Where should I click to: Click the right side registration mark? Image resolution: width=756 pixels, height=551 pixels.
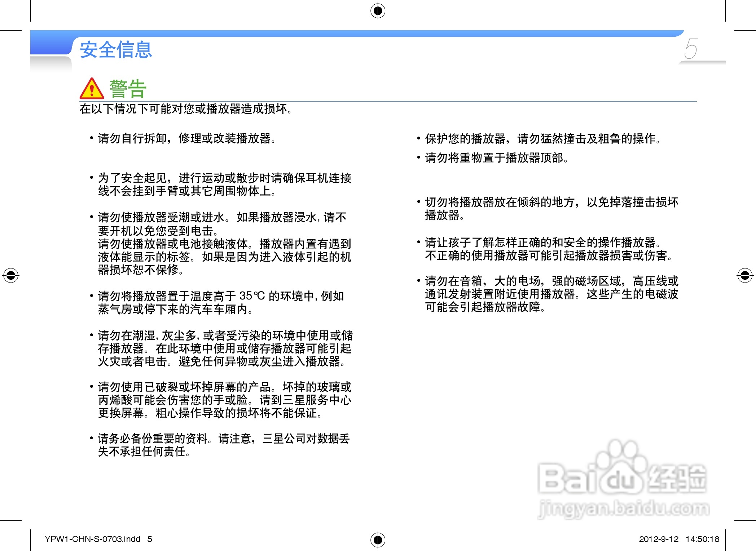(745, 276)
